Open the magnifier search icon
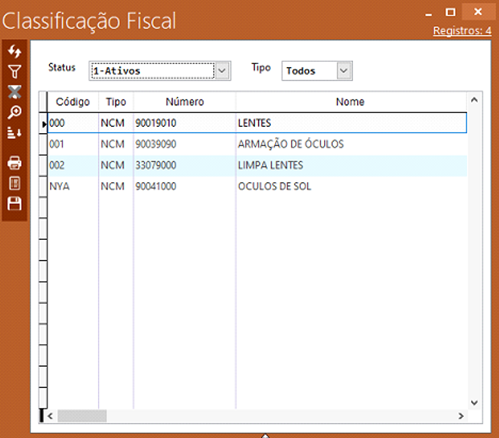 [x=14, y=112]
